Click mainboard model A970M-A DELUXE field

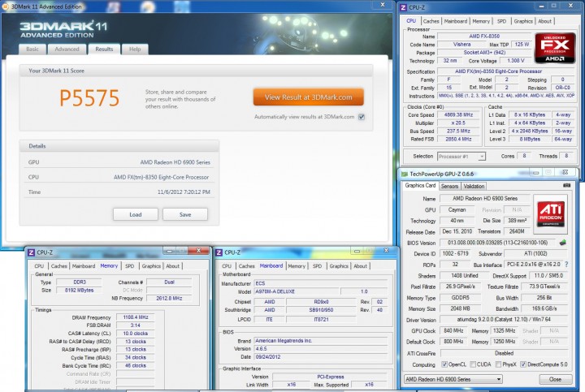click(297, 291)
